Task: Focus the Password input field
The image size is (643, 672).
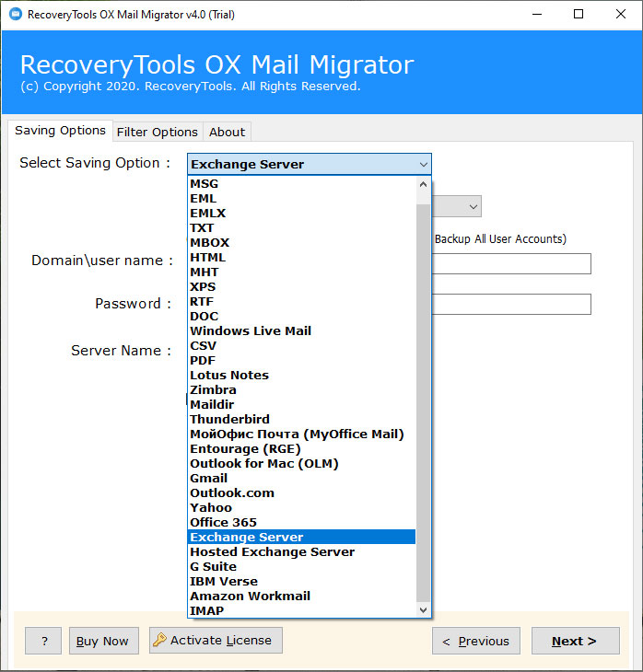Action: click(x=511, y=305)
